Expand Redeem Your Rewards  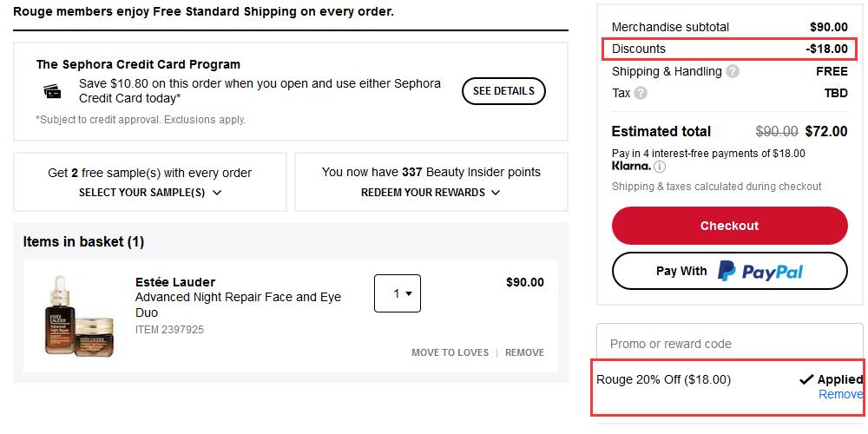tap(431, 193)
